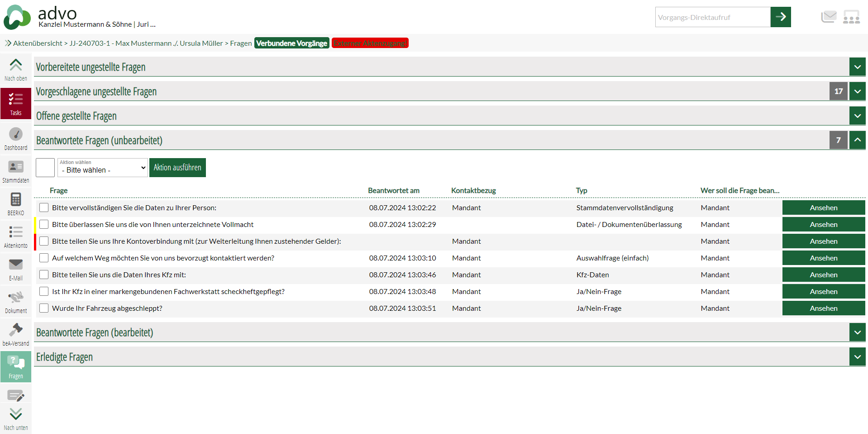
Task: Click the 'Aktenübersicht' breadcrumb link
Action: pyautogui.click(x=38, y=43)
